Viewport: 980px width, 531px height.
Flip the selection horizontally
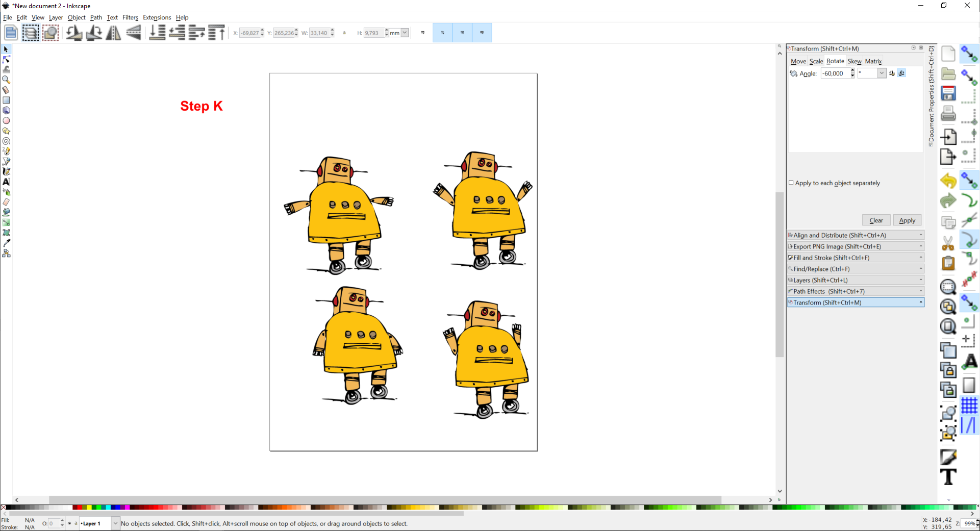pos(113,33)
